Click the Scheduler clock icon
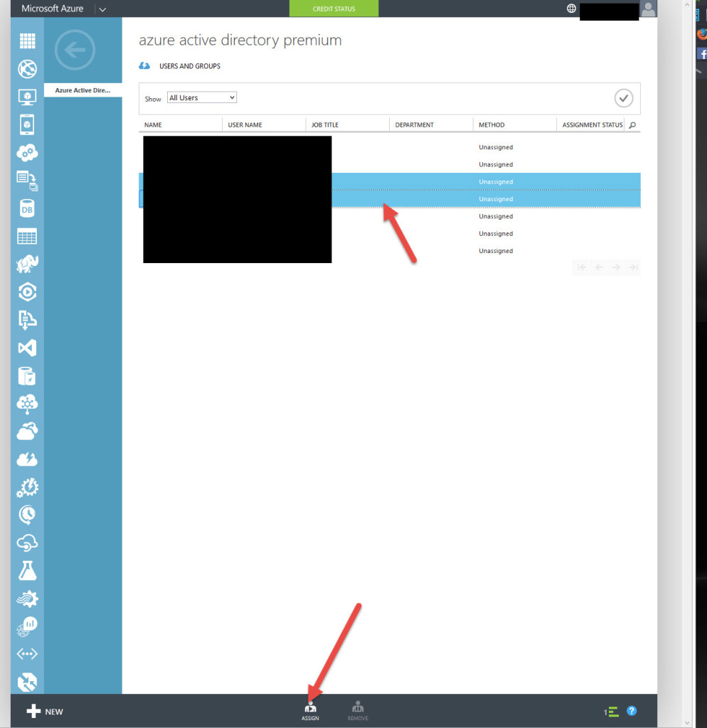The height and width of the screenshot is (728, 707). pos(27,514)
